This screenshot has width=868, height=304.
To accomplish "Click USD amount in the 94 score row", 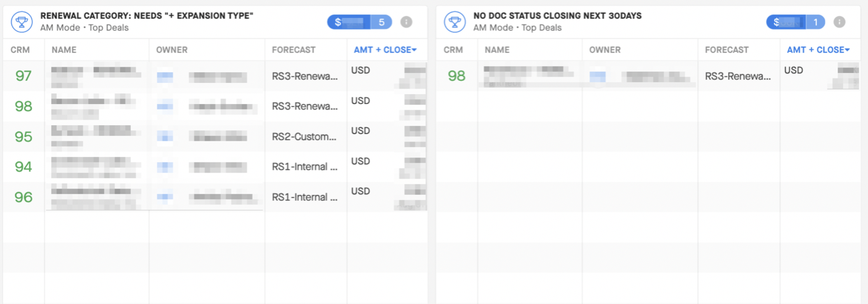I will tap(361, 161).
